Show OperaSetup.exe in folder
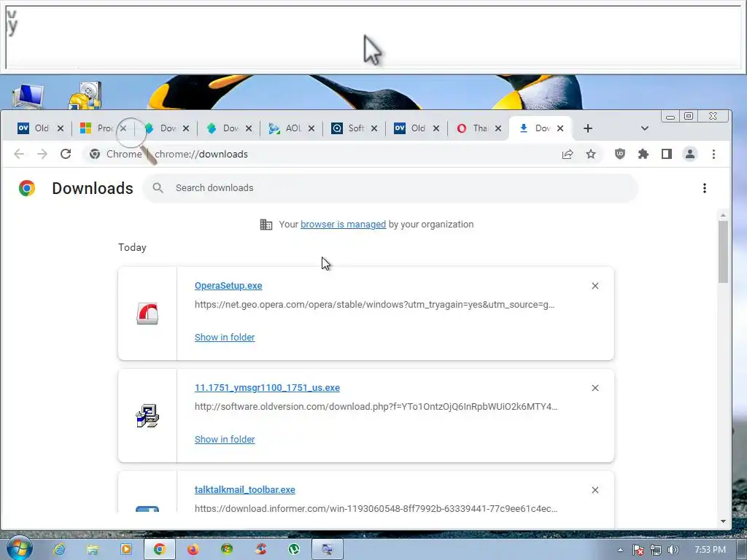The width and height of the screenshot is (747, 560). point(225,337)
